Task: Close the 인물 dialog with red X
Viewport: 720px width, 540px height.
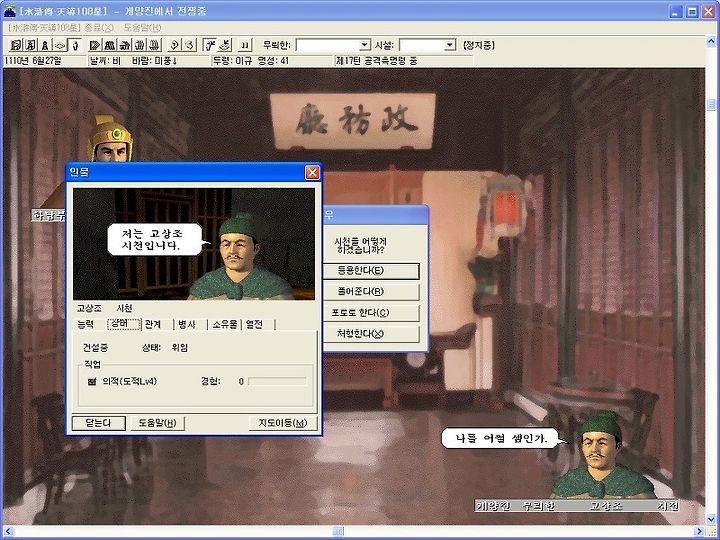Action: (312, 172)
